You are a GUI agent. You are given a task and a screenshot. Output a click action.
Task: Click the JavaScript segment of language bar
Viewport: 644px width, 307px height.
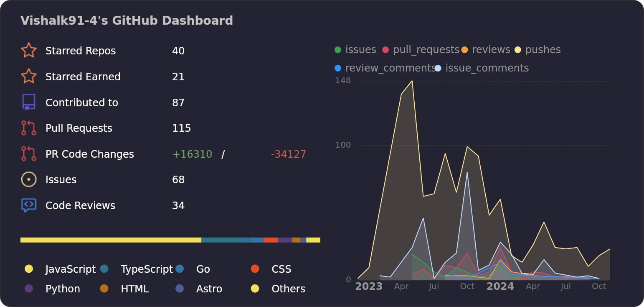pyautogui.click(x=111, y=240)
